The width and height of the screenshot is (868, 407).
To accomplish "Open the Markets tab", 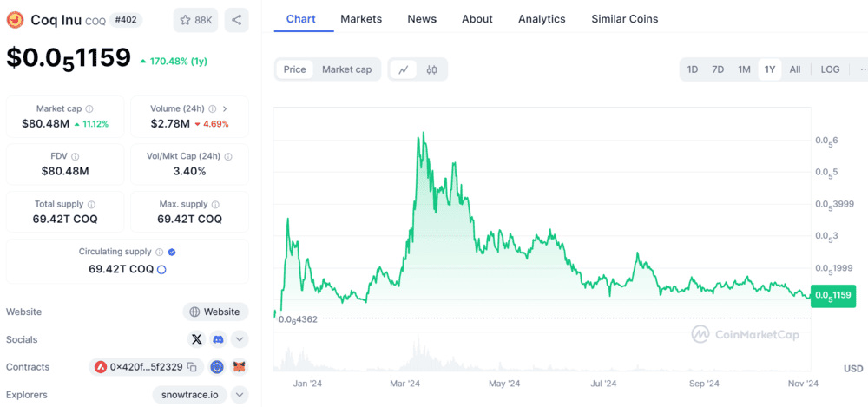I will pos(361,19).
